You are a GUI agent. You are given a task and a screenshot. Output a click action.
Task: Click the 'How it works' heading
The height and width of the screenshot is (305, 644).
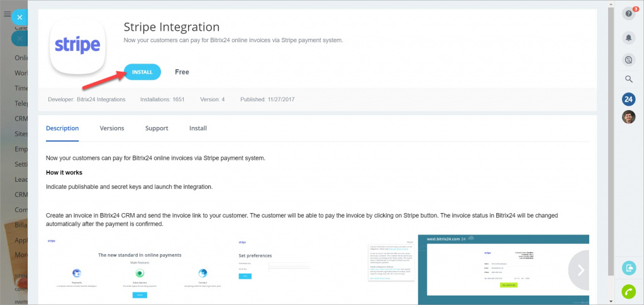coord(64,172)
